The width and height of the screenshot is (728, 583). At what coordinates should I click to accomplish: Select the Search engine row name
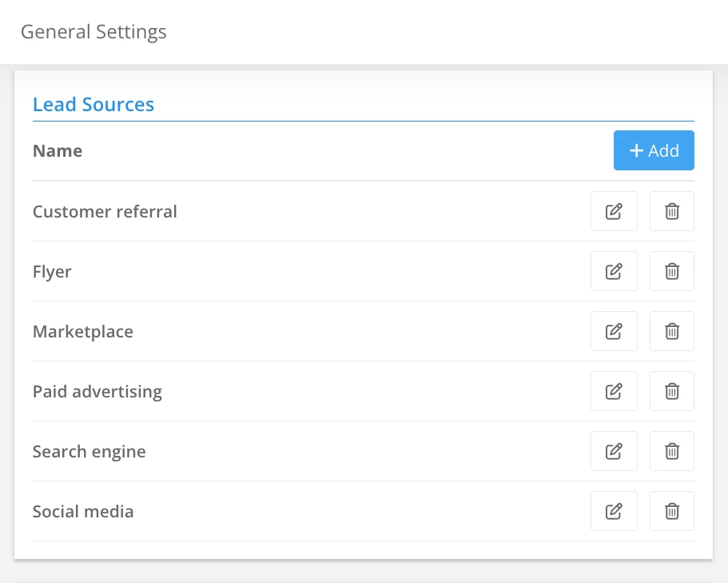[x=90, y=452]
